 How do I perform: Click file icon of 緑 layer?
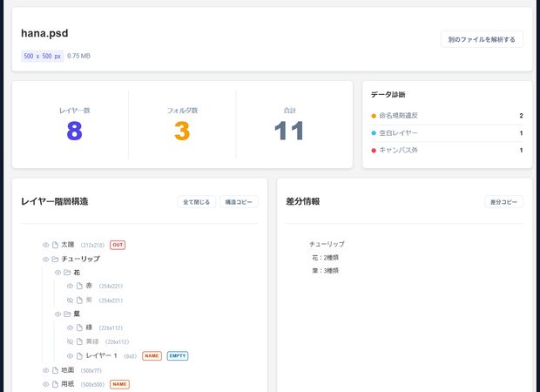coord(79,328)
